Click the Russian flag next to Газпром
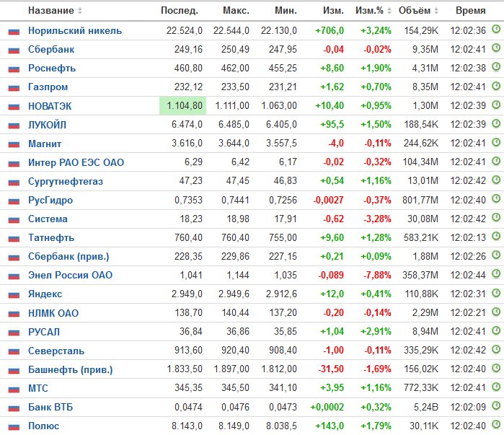Screen dimensions: 504x435 pyautogui.click(x=14, y=87)
